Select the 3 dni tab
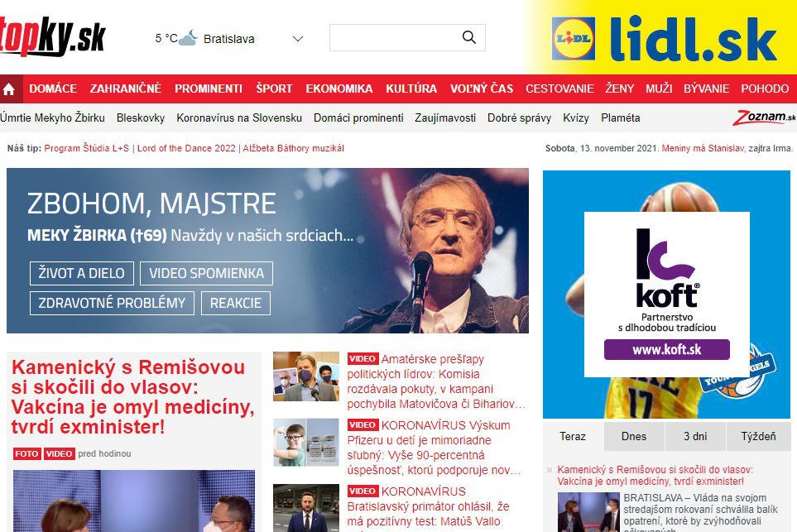 click(x=695, y=437)
